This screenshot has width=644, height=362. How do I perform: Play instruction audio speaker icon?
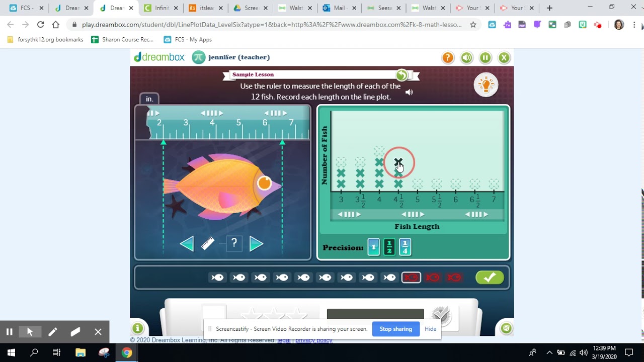(x=410, y=92)
